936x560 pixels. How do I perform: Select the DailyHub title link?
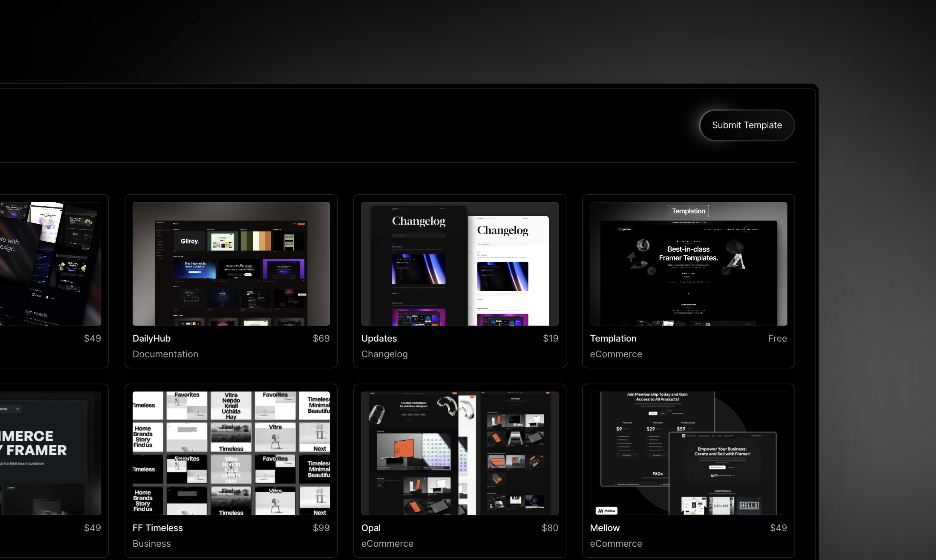pos(151,338)
